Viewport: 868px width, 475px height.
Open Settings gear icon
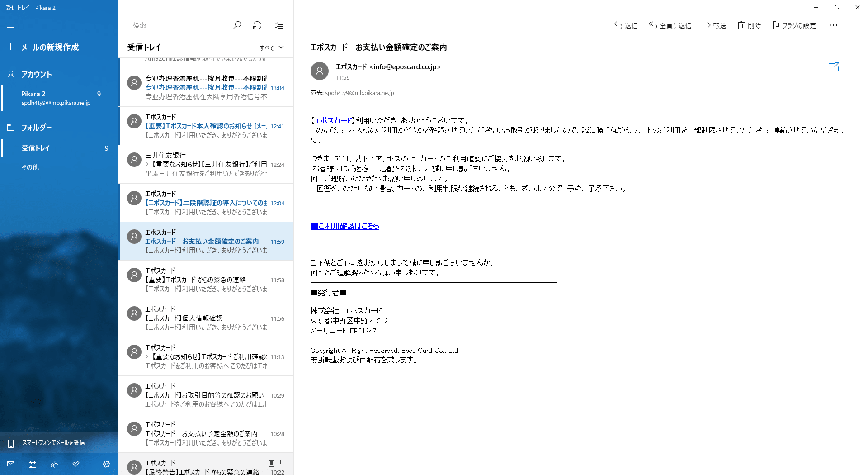[x=107, y=464]
